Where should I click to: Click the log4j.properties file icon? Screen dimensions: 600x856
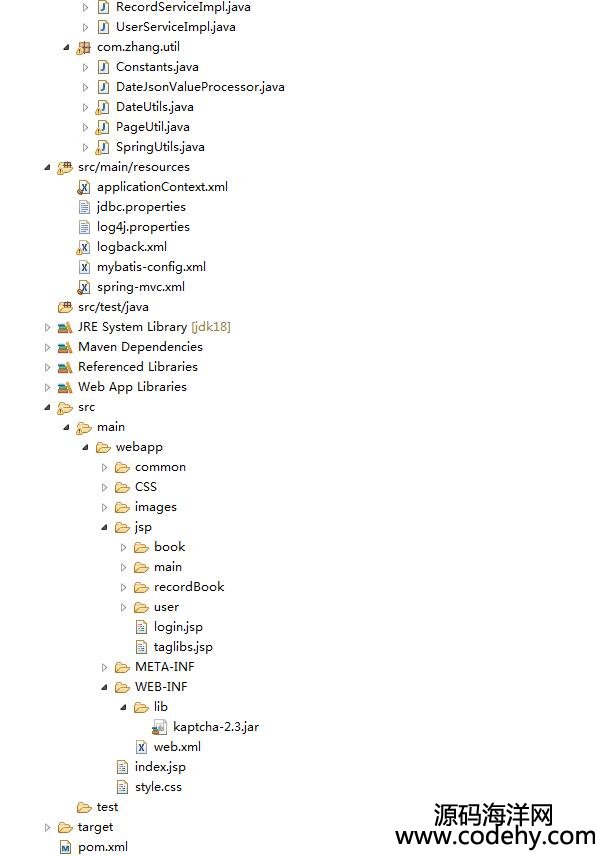coord(84,227)
